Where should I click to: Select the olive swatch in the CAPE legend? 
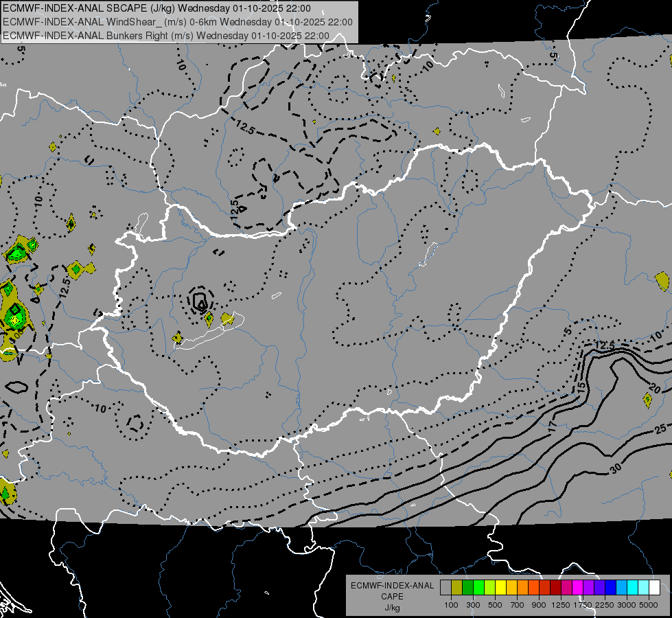click(457, 588)
